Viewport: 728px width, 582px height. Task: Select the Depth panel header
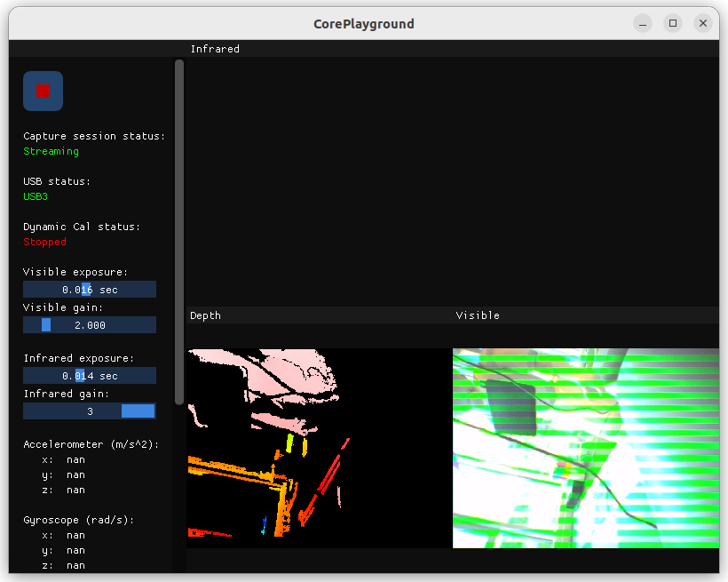pyautogui.click(x=205, y=315)
